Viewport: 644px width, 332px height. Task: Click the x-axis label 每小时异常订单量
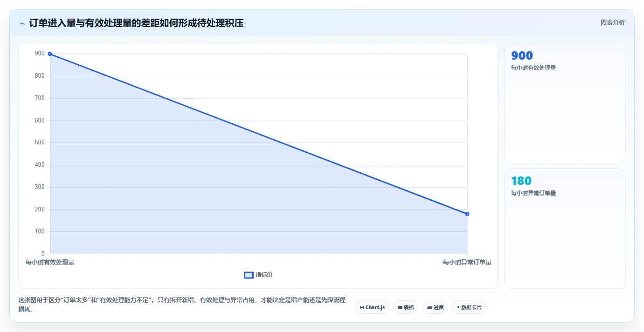point(467,263)
